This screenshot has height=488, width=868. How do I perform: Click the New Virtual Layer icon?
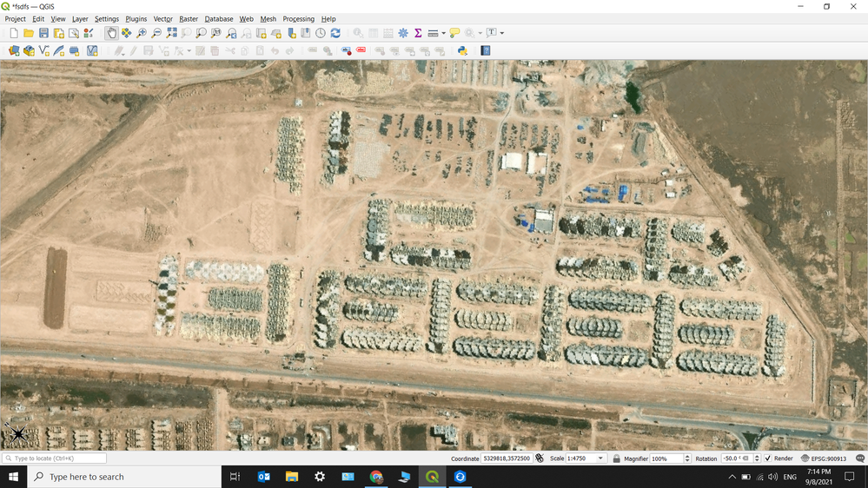pyautogui.click(x=92, y=51)
